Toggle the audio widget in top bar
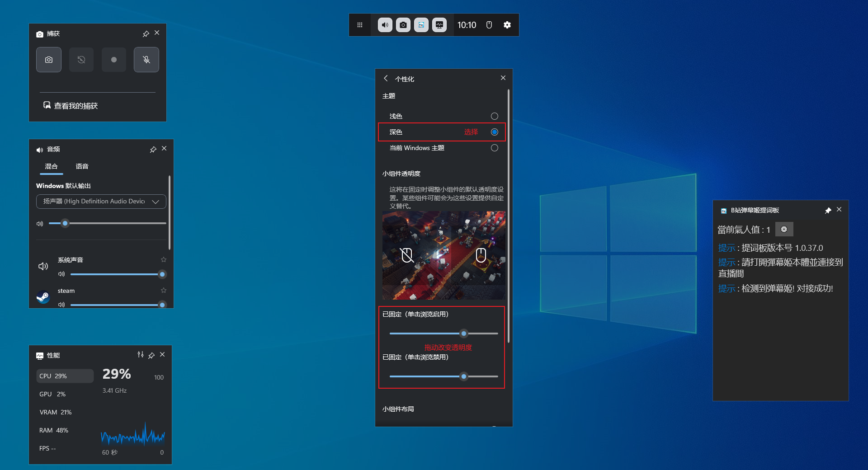Image resolution: width=868 pixels, height=470 pixels. pyautogui.click(x=385, y=25)
